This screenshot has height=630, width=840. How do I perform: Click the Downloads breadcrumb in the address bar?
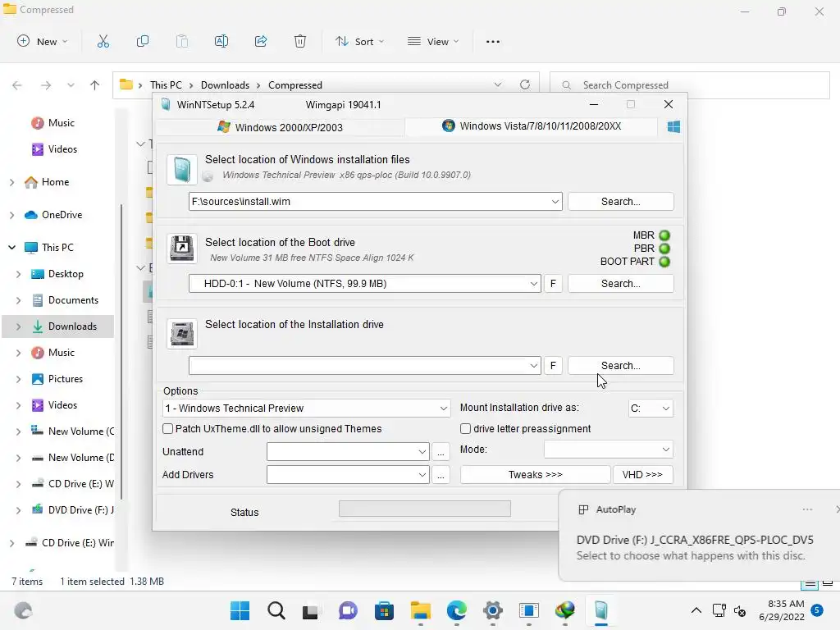tap(225, 85)
